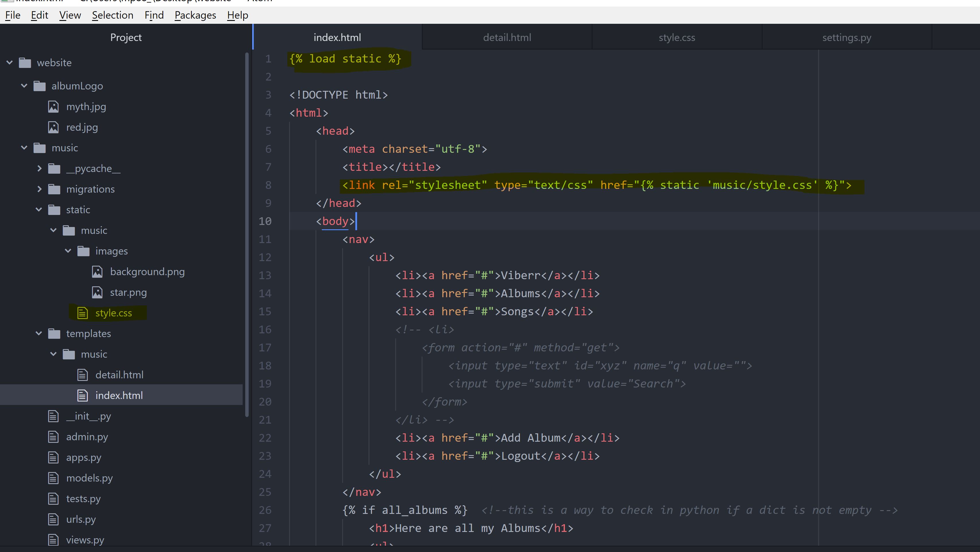The image size is (980, 552).
Task: Collapse the images folder chevron
Action: click(68, 251)
